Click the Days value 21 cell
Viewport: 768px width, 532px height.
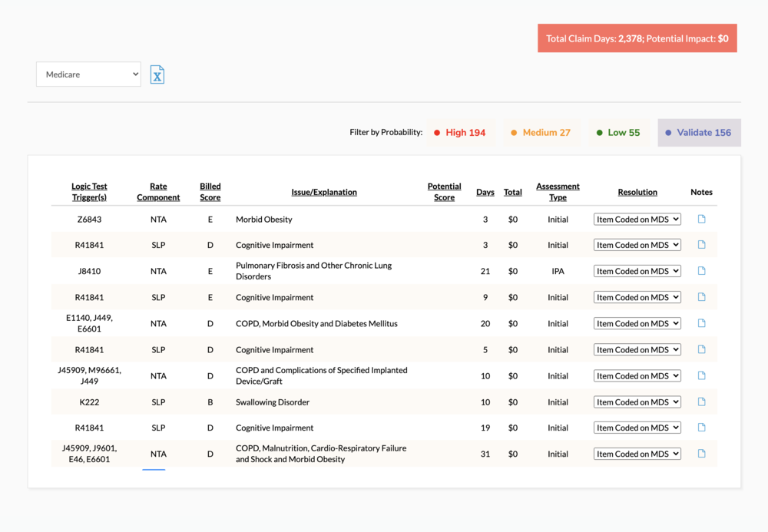coord(485,271)
